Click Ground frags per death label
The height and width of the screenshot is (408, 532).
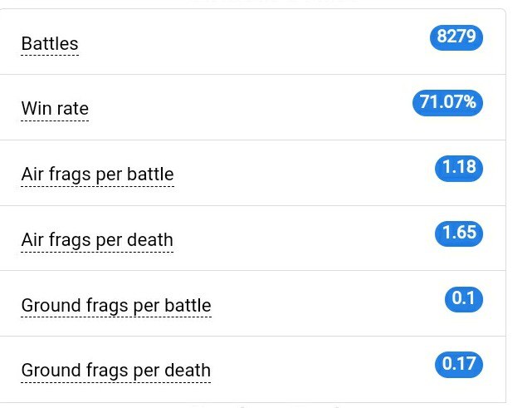click(115, 371)
